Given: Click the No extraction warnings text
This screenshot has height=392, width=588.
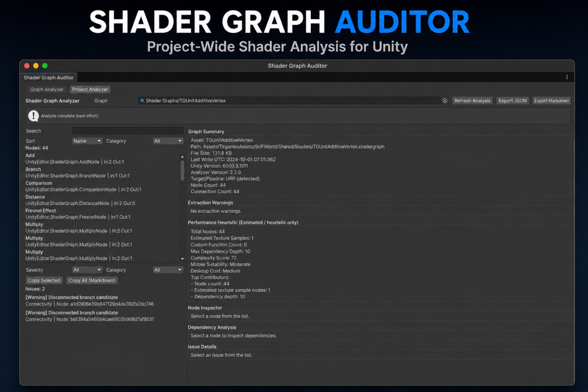Looking at the screenshot, I should [x=216, y=211].
